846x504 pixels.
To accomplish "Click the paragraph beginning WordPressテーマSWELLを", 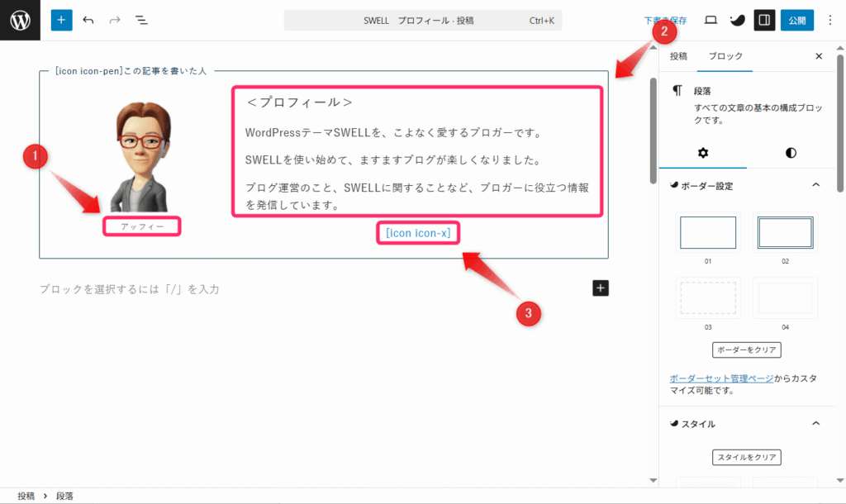I will (394, 133).
